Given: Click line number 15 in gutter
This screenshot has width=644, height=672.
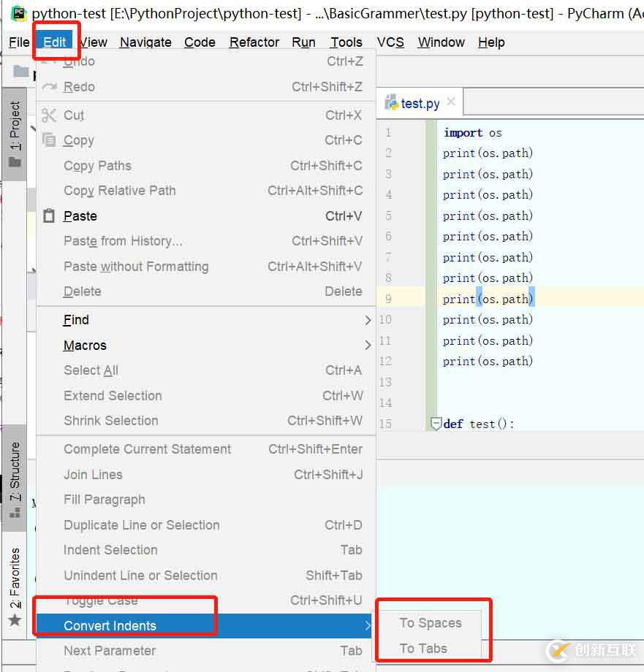Looking at the screenshot, I should [x=385, y=424].
